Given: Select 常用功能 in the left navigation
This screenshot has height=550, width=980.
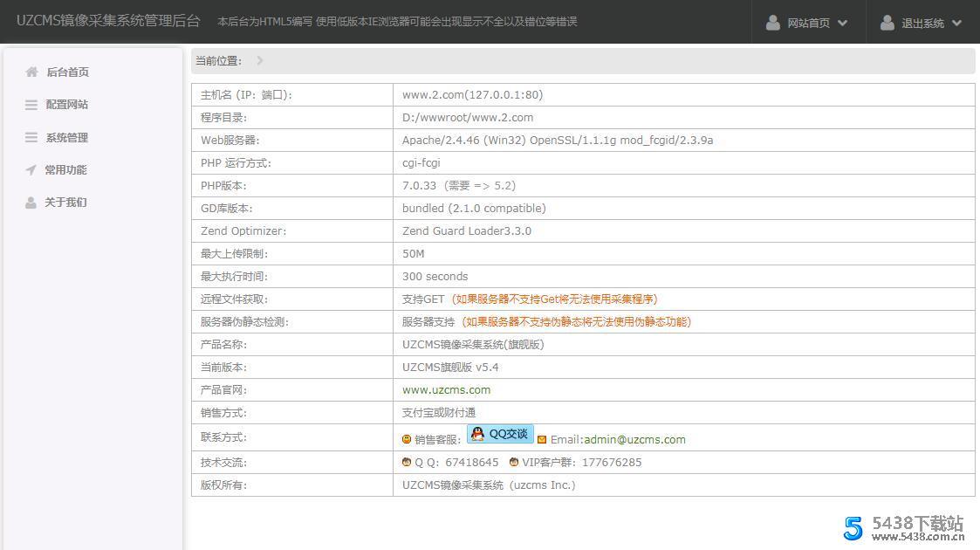Looking at the screenshot, I should (x=67, y=169).
